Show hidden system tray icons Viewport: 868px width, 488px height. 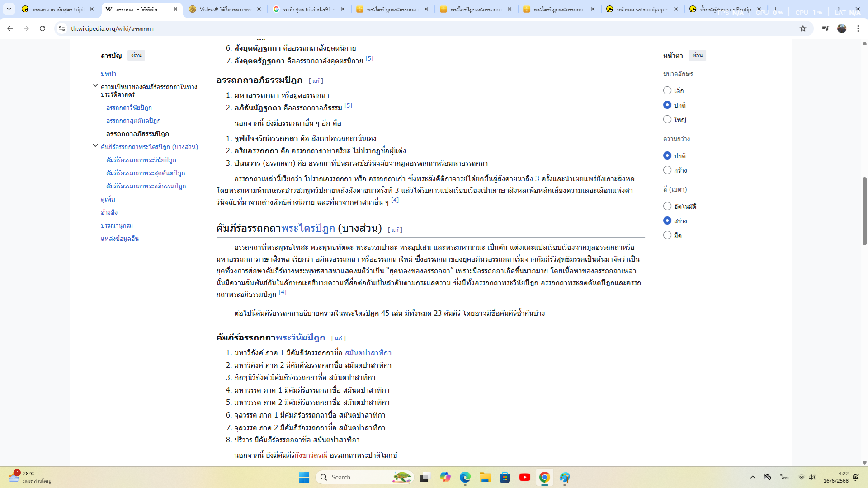753,477
